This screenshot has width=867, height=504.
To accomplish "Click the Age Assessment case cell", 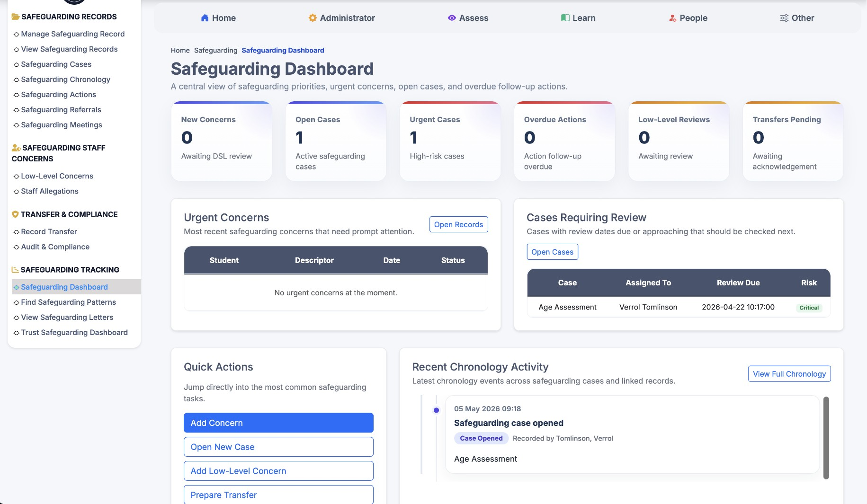I will (567, 307).
